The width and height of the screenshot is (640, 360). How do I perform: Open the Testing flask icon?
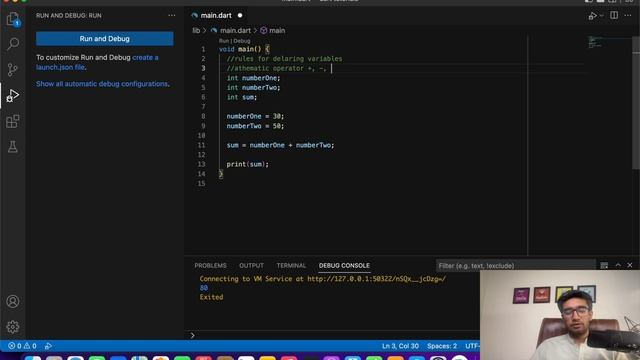(x=13, y=147)
